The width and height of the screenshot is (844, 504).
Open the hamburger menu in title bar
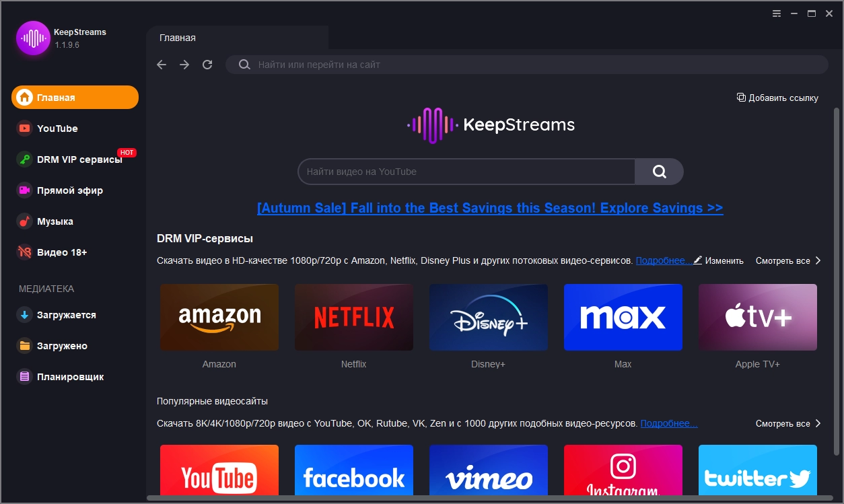(x=777, y=13)
